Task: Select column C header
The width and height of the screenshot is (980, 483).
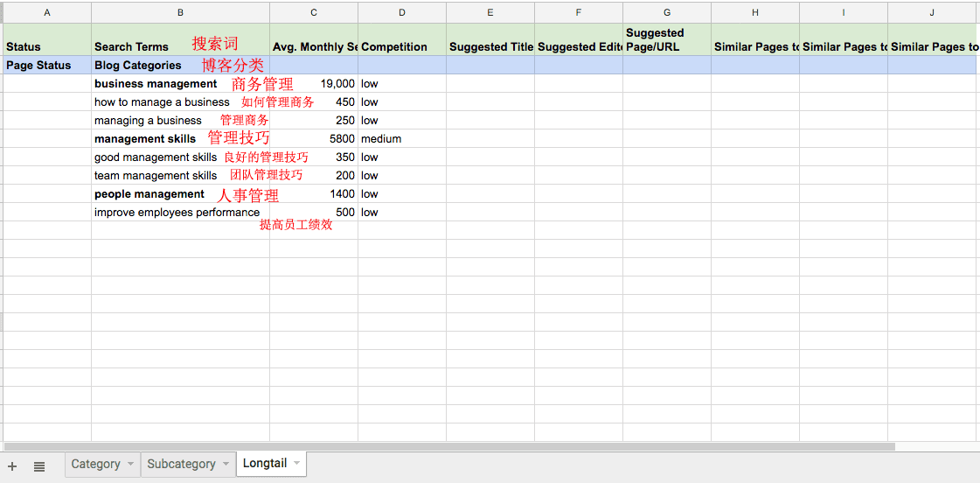Action: tap(314, 12)
